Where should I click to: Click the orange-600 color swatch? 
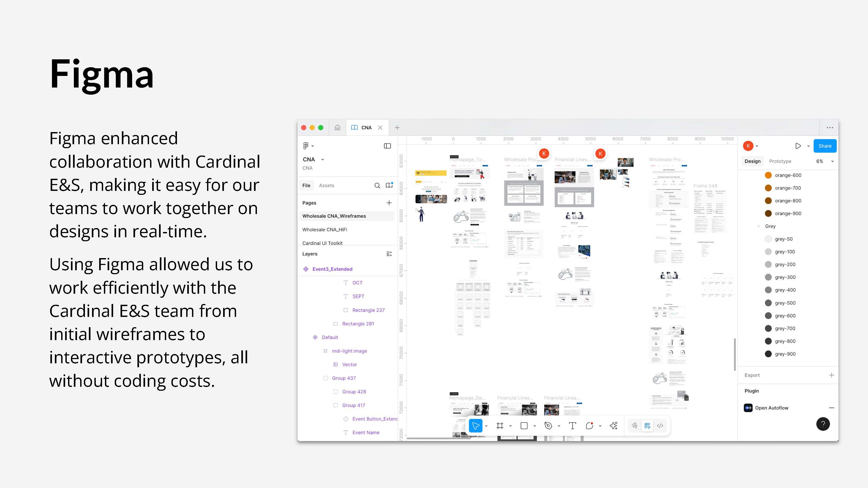click(768, 175)
